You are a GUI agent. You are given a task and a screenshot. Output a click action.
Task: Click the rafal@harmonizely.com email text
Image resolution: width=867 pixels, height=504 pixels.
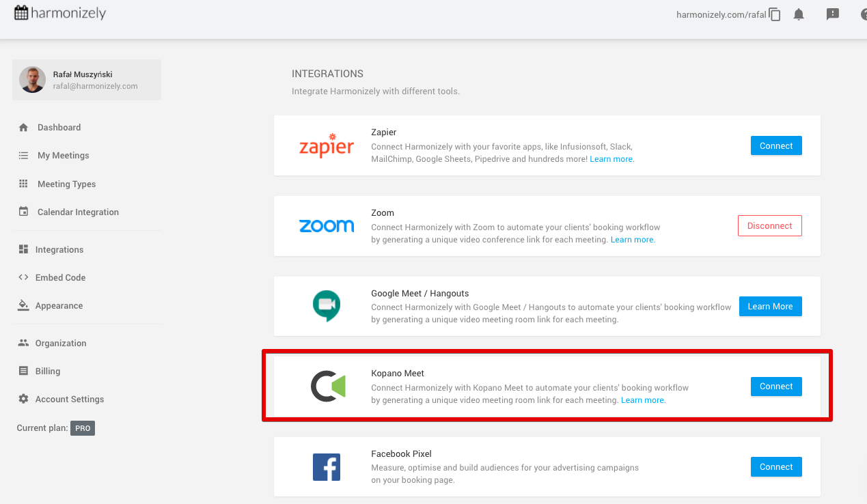click(96, 86)
